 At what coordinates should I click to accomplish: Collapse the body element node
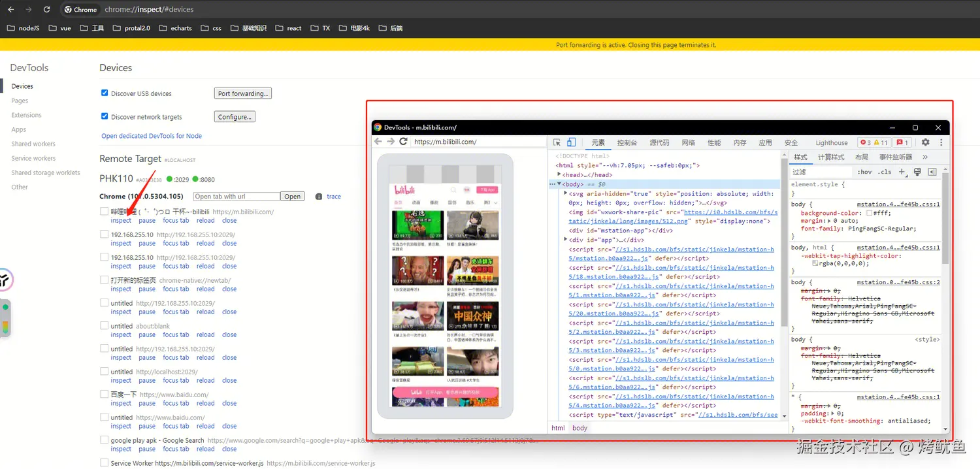tap(559, 184)
